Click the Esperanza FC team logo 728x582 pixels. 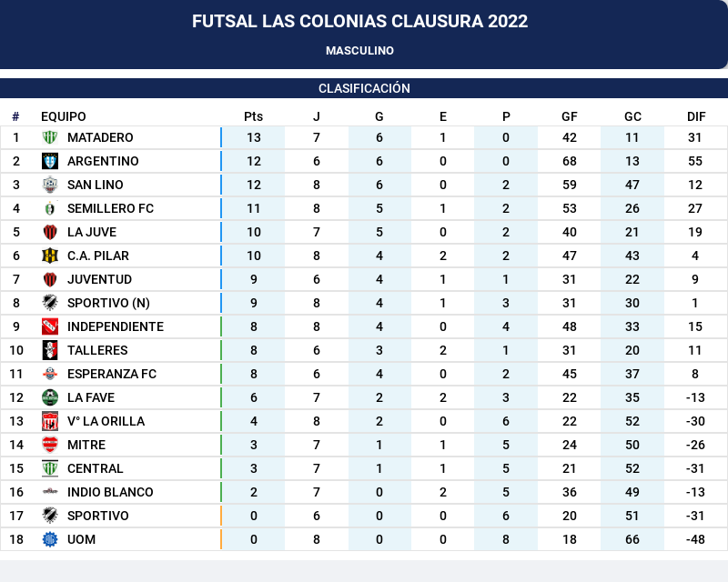pos(50,374)
